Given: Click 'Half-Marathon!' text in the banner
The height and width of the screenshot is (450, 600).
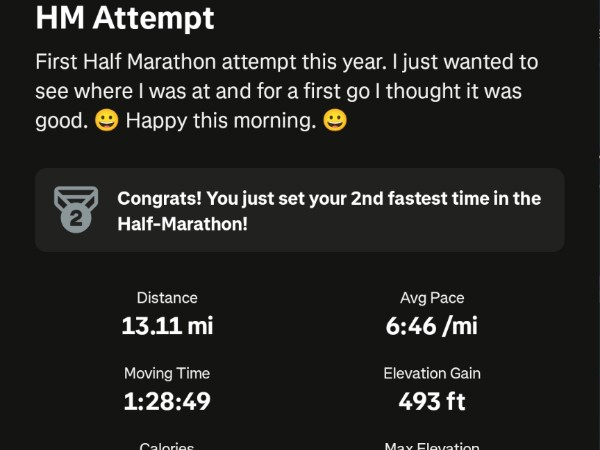Looking at the screenshot, I should [x=183, y=225].
